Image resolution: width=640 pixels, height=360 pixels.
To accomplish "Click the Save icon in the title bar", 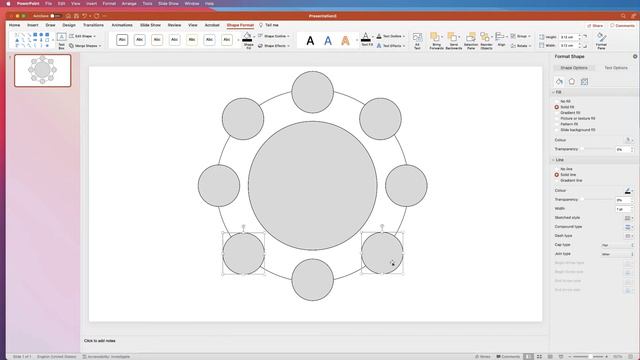I will click(x=76, y=16).
